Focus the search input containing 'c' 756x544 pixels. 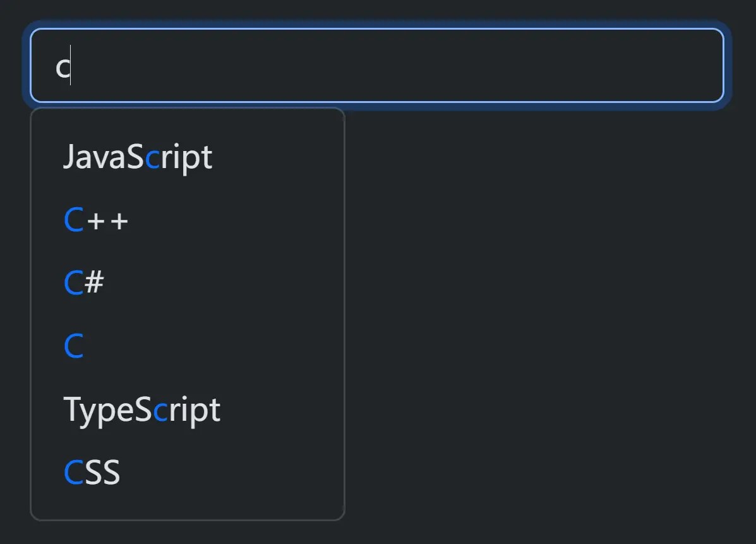pyautogui.click(x=377, y=65)
